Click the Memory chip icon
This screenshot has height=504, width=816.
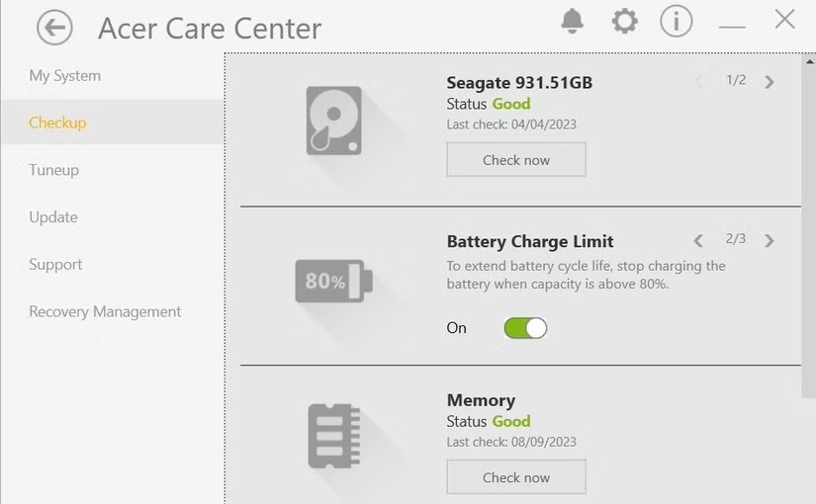tap(334, 435)
